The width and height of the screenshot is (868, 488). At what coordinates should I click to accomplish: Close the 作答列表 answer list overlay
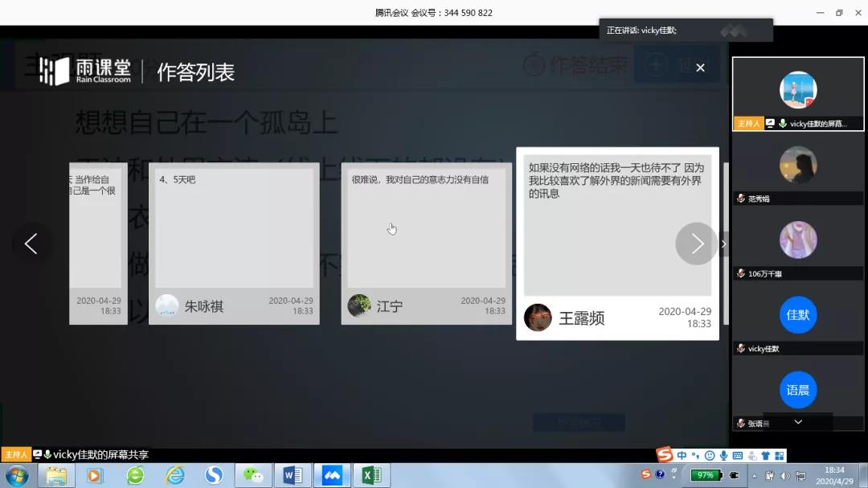700,68
